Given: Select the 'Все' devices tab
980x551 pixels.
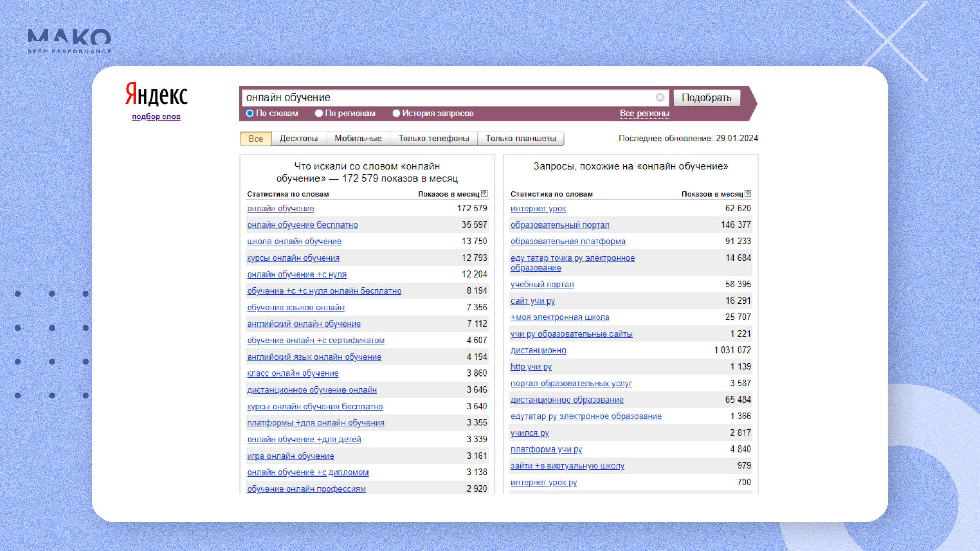Looking at the screenshot, I should click(256, 139).
